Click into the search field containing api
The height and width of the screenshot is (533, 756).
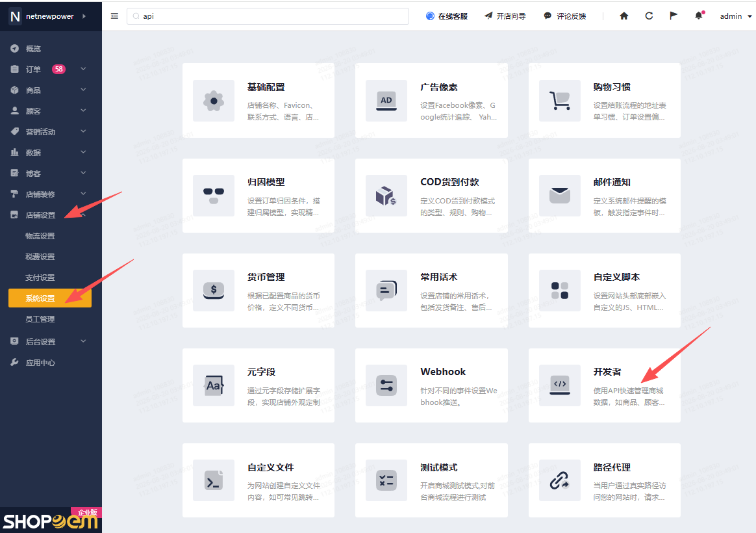[x=268, y=16]
